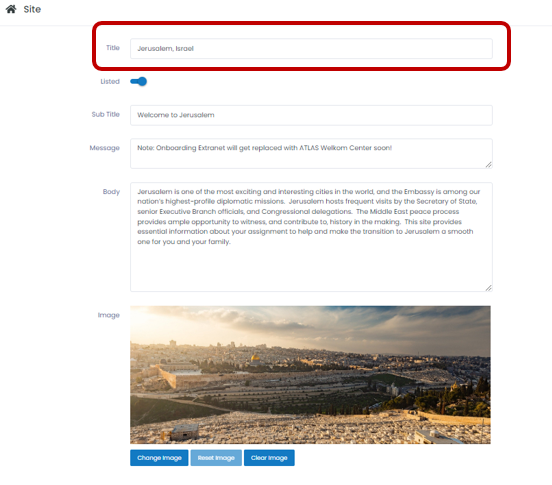Click the Title label
552x485 pixels.
(113, 48)
